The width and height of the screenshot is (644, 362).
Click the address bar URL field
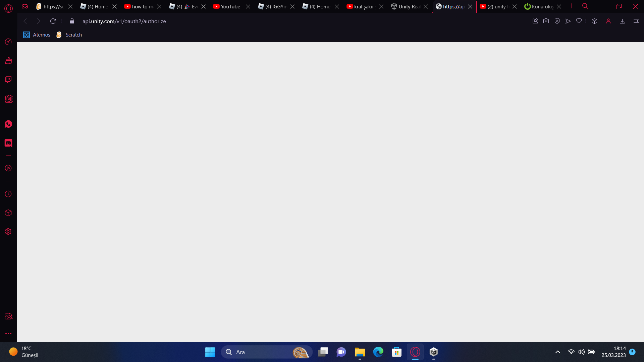pyautogui.click(x=124, y=21)
